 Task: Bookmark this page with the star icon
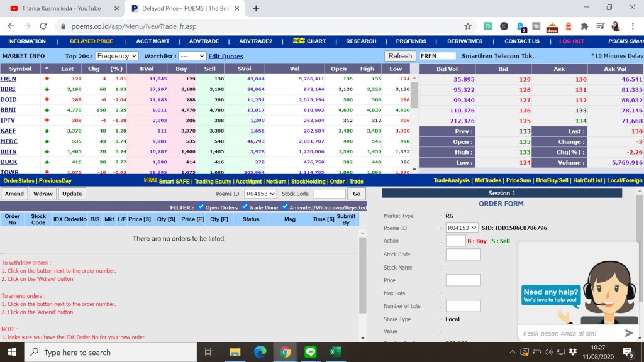click(468, 26)
